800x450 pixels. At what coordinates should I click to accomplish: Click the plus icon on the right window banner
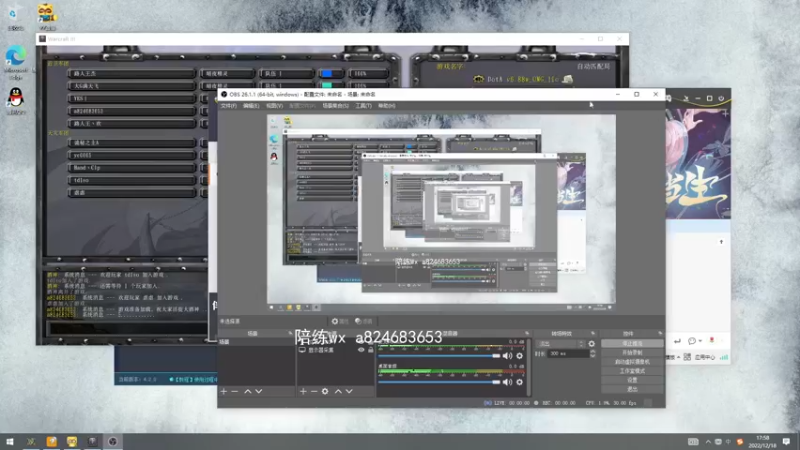(725, 114)
